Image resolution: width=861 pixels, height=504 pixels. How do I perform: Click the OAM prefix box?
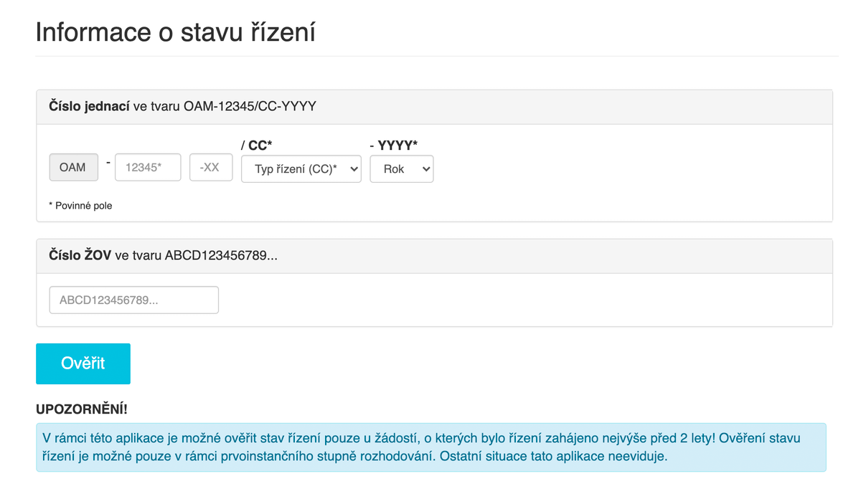point(72,167)
